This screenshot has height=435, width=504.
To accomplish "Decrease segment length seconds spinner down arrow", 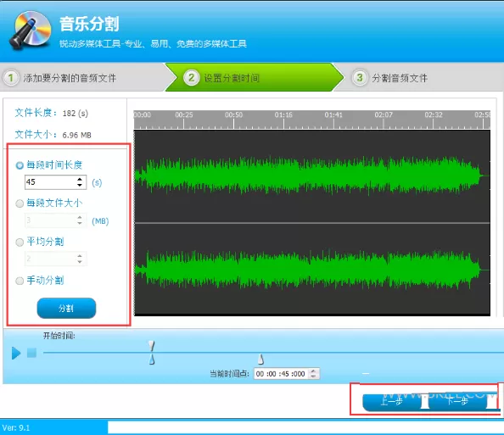I will (x=80, y=185).
